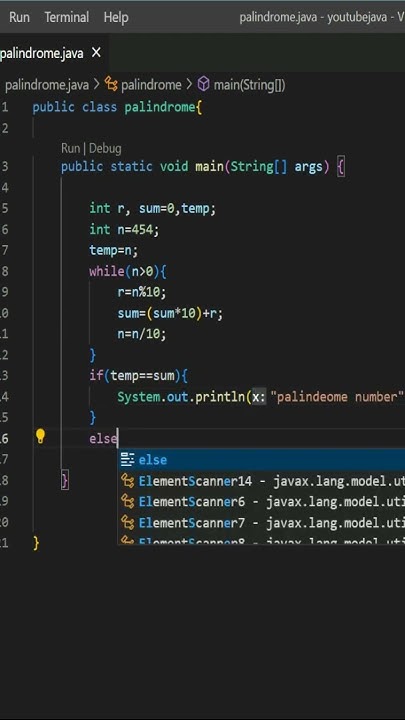Viewport: 405px width, 720px height.
Task: Click the 'temp=n;' line
Action: [113, 251]
